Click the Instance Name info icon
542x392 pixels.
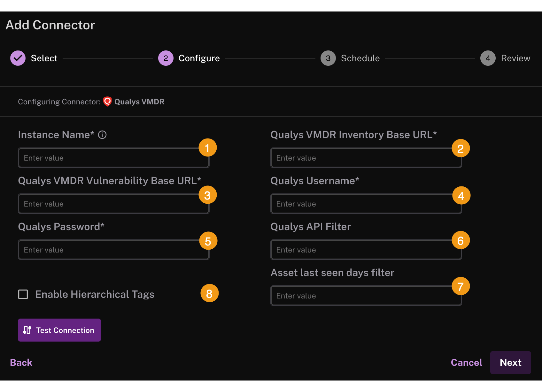pyautogui.click(x=102, y=135)
